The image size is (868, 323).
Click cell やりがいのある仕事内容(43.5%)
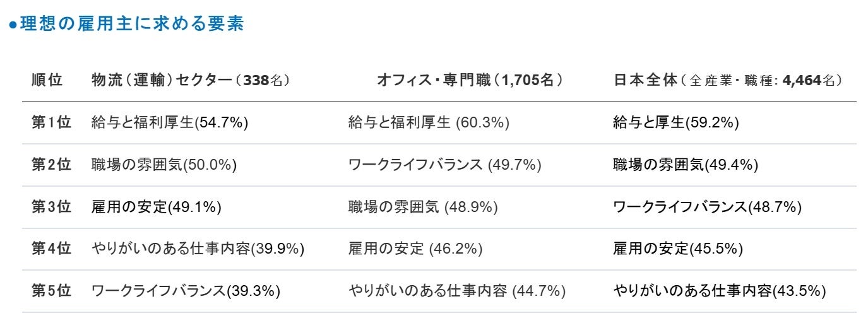[x=720, y=291]
